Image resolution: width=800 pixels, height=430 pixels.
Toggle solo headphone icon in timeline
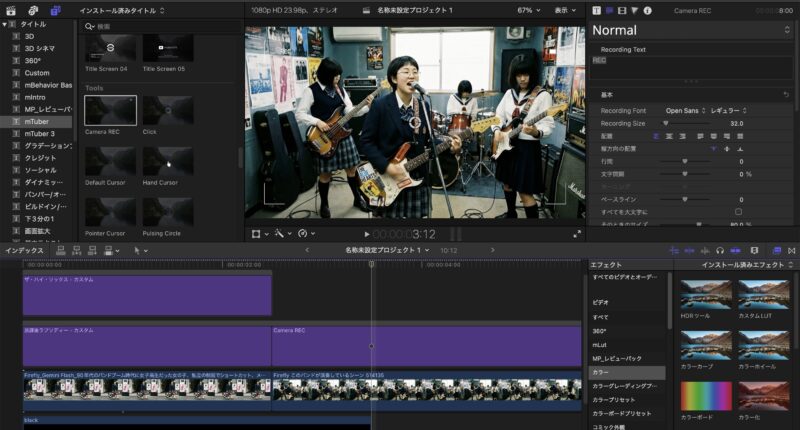tap(720, 250)
